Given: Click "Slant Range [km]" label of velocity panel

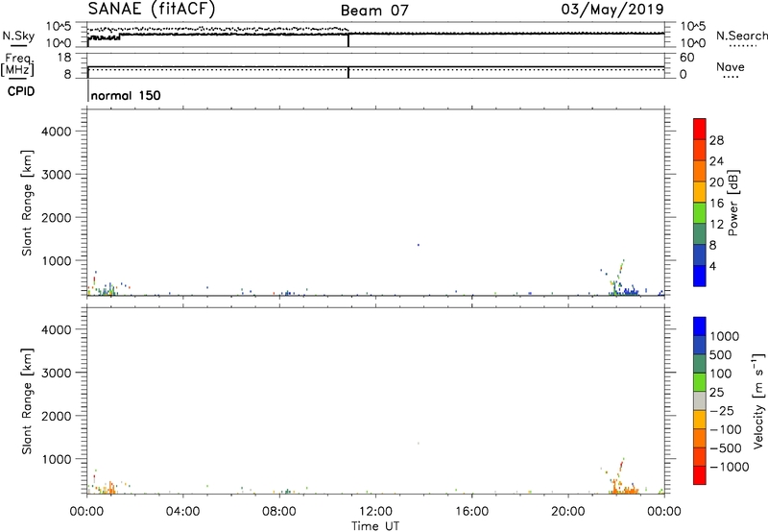Looking at the screenshot, I should coord(27,401).
